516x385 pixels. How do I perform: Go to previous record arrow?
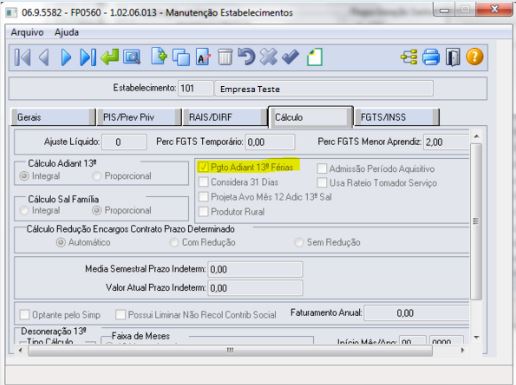[x=44, y=57]
